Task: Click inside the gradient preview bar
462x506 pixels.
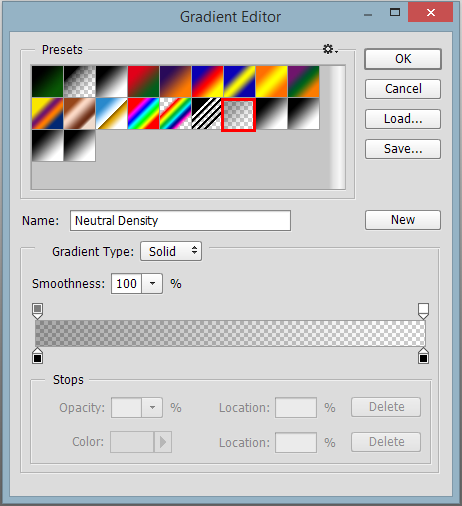Action: coord(230,333)
